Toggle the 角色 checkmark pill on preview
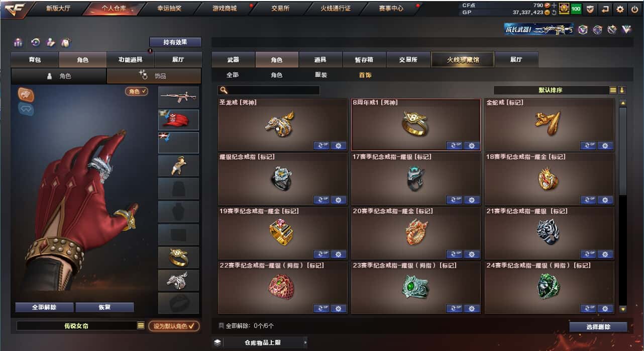 tap(137, 92)
